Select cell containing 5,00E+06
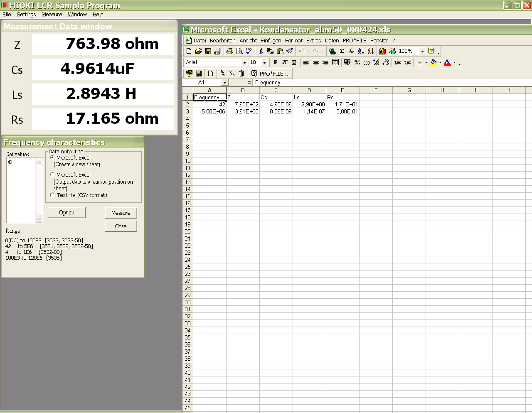Image resolution: width=532 pixels, height=413 pixels. click(209, 111)
